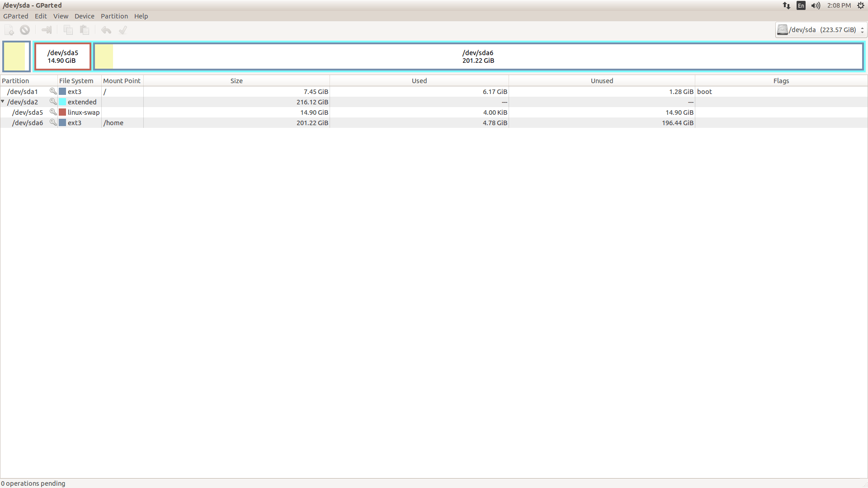Click the Delete partition toolbar icon
The width and height of the screenshot is (868, 488).
pyautogui.click(x=25, y=30)
